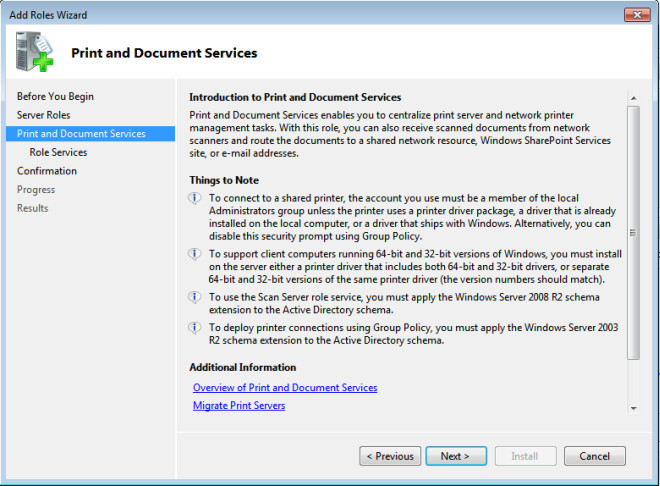Click the server role wizard icon in header
Viewport: 660px width, 486px height.
[x=35, y=51]
